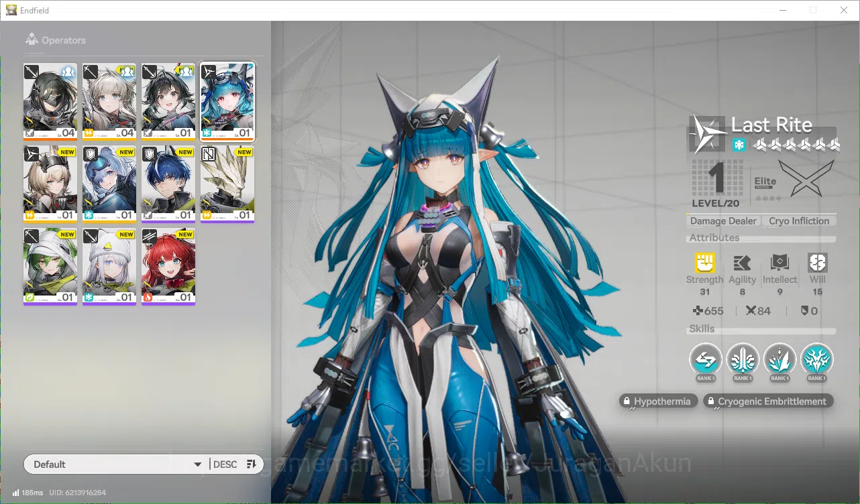860x504 pixels.
Task: Click the defense shield icon next to 0
Action: [x=804, y=311]
